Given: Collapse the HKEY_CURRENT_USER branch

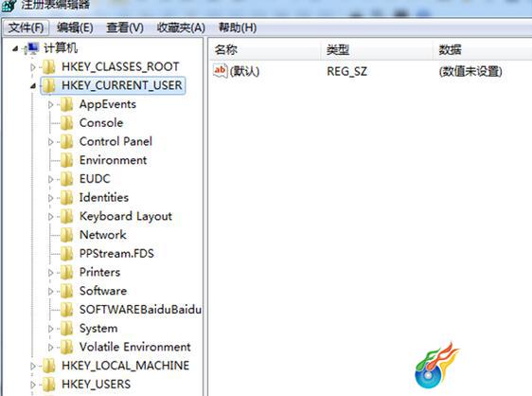Looking at the screenshot, I should click(33, 86).
